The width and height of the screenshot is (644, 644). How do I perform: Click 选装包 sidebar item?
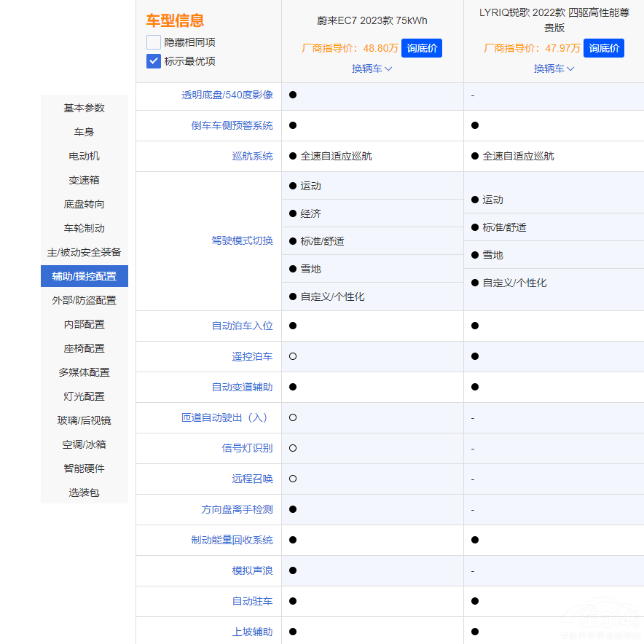(x=85, y=492)
